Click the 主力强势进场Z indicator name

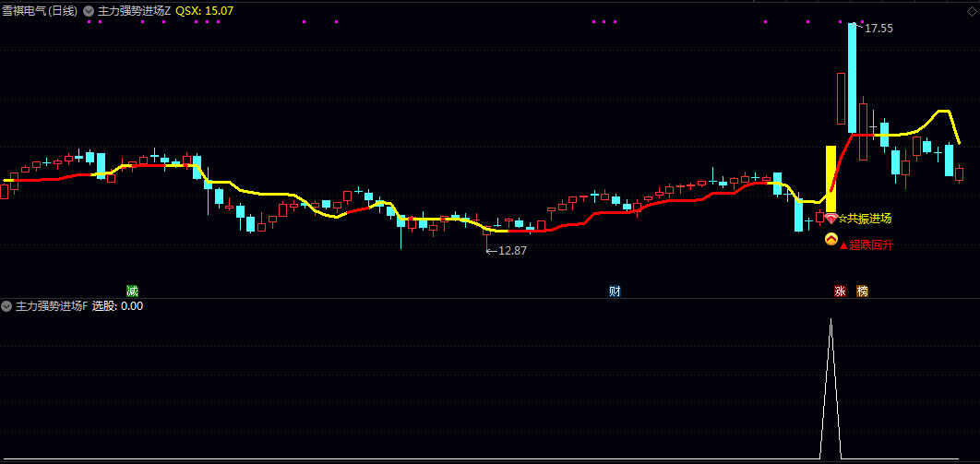pyautogui.click(x=134, y=11)
